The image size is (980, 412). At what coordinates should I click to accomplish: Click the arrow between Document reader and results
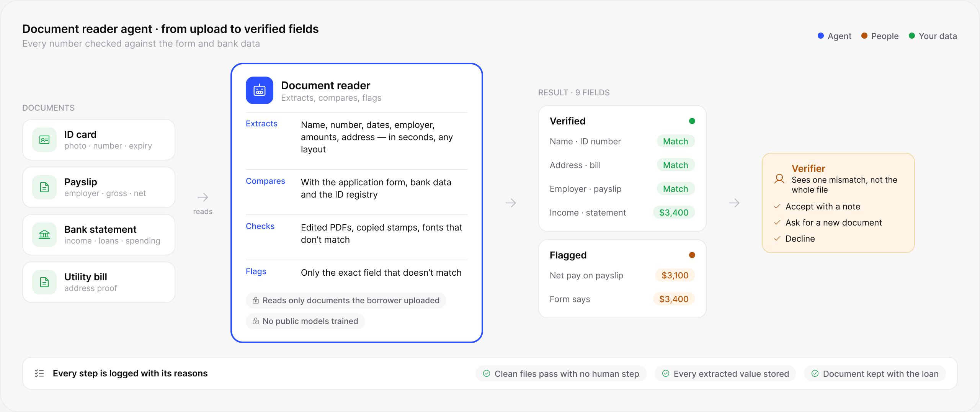pos(511,203)
